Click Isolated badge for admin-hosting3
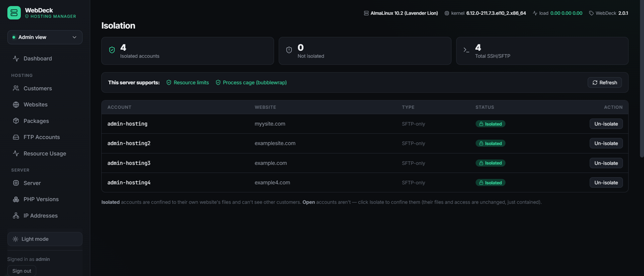The image size is (644, 276). [x=491, y=163]
